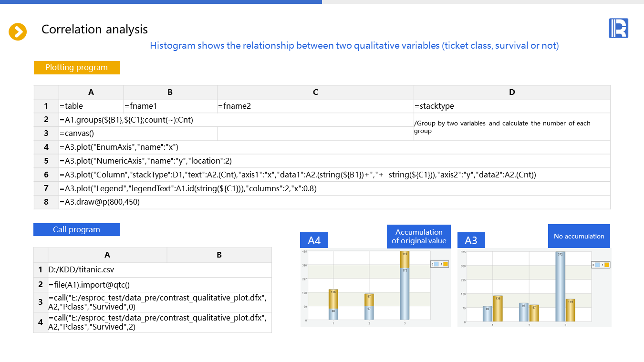Click the Accumulation of original value box
The width and height of the screenshot is (644, 362).
419,236
